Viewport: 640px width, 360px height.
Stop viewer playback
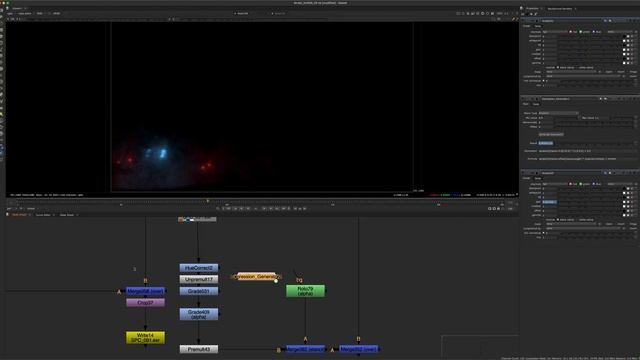pos(256,209)
